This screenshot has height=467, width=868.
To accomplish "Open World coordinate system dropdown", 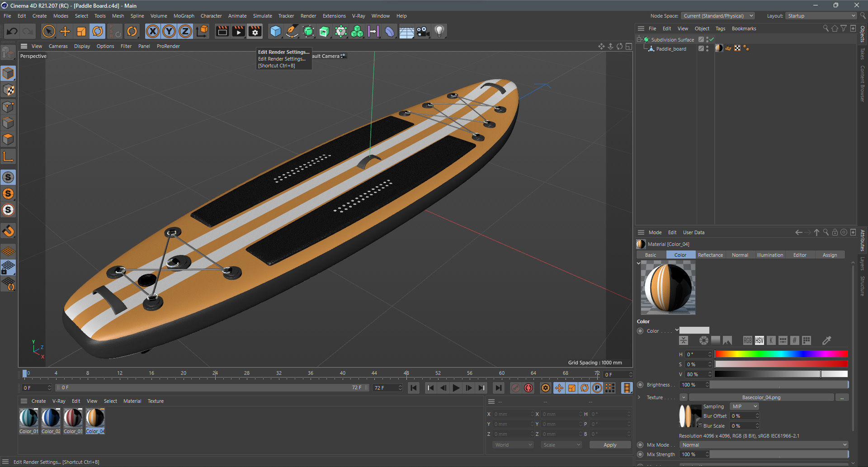I will (513, 445).
